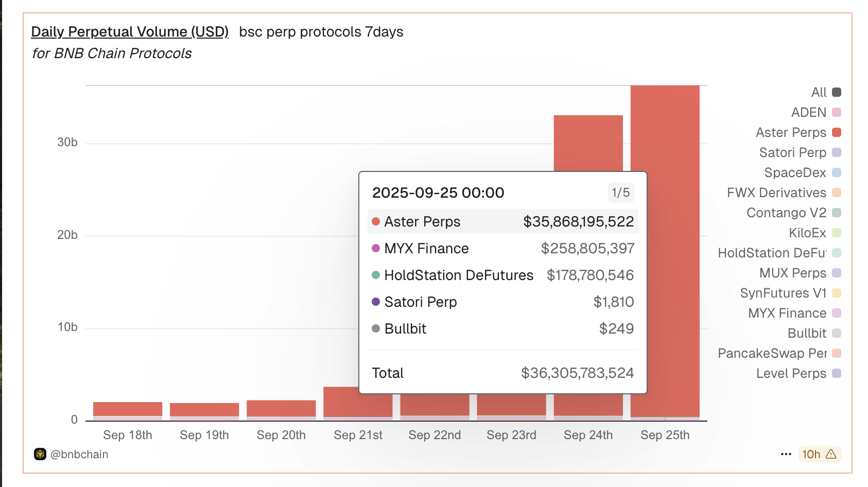Screen dimensions: 868x487
Task: Toggle Level Perps legend entry
Action: click(x=797, y=373)
